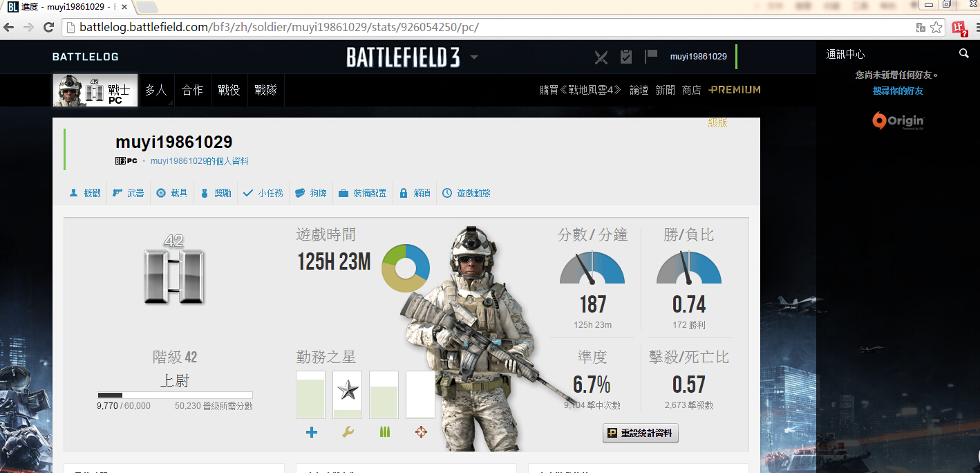
Task: Open the flag notifications icon
Action: pos(650,56)
